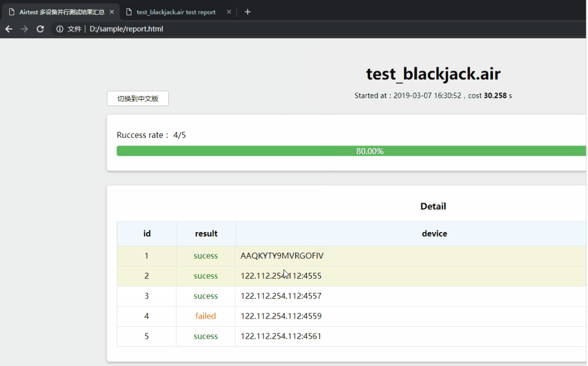The image size is (588, 366).
Task: Reload the report page
Action: pos(40,29)
